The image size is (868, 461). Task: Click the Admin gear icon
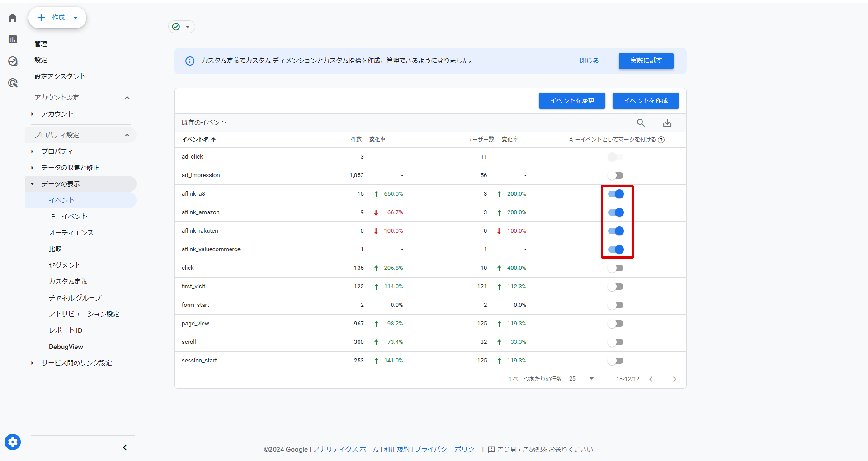coord(13,442)
